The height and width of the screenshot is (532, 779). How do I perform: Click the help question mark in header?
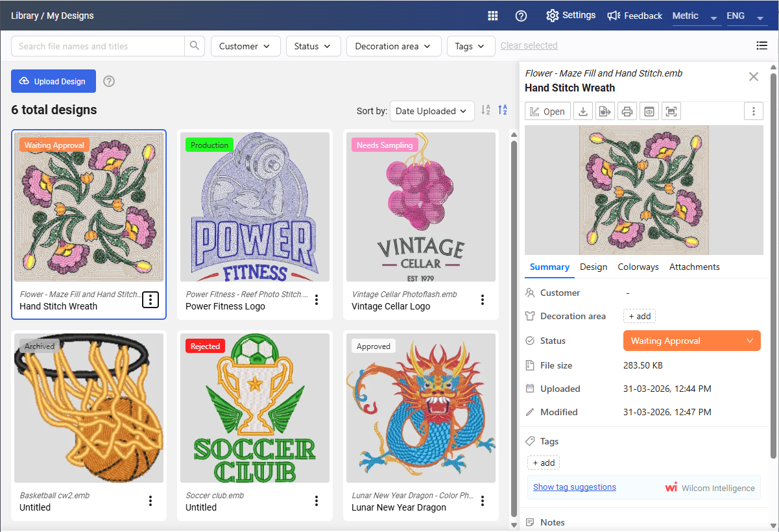[x=521, y=16]
